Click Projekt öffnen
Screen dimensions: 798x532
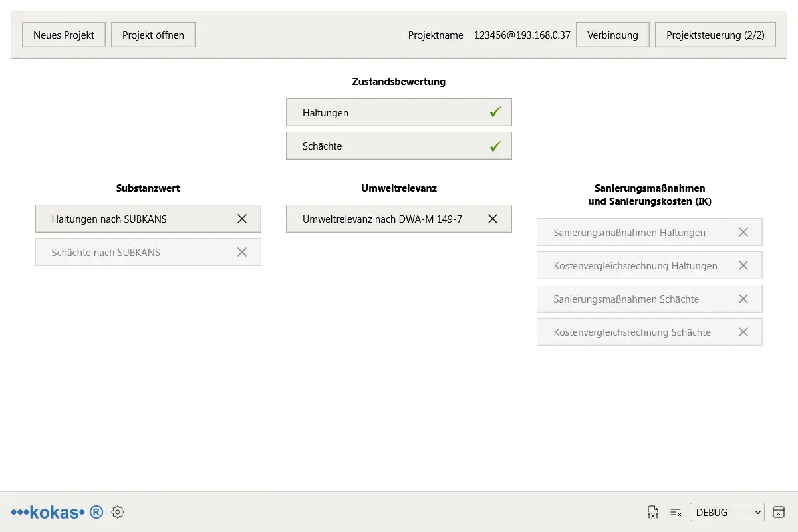point(153,35)
